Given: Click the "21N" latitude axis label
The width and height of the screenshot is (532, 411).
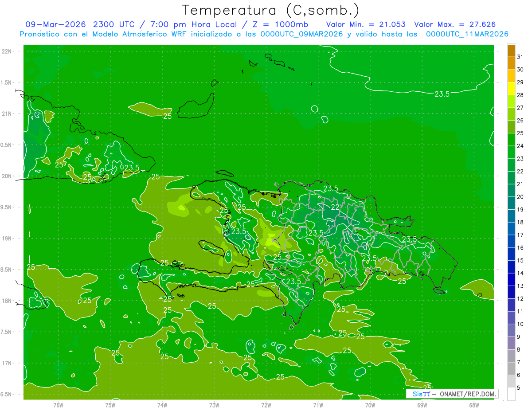Looking at the screenshot, I should point(7,114).
